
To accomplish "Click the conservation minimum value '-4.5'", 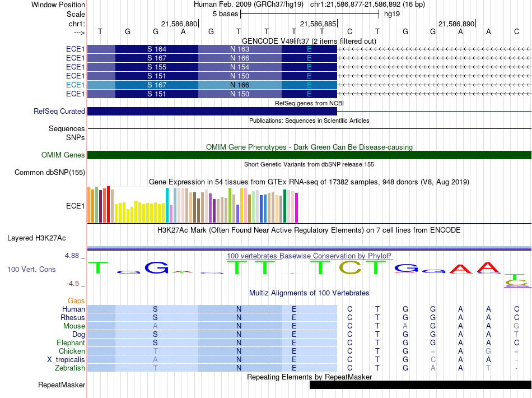I will coord(73,283).
